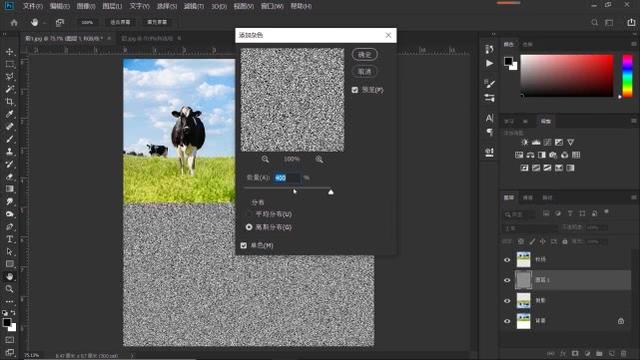Click zoom-out magnifier under noise preview

pyautogui.click(x=265, y=159)
